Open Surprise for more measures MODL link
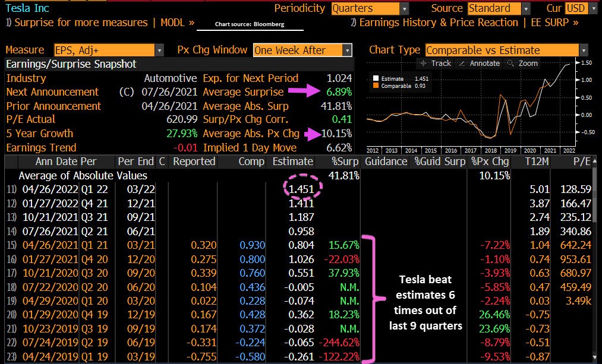The height and width of the screenshot is (364, 602). coord(100,23)
